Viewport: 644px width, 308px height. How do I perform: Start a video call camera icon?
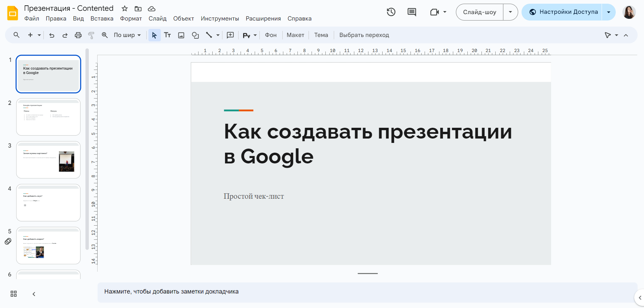point(434,12)
